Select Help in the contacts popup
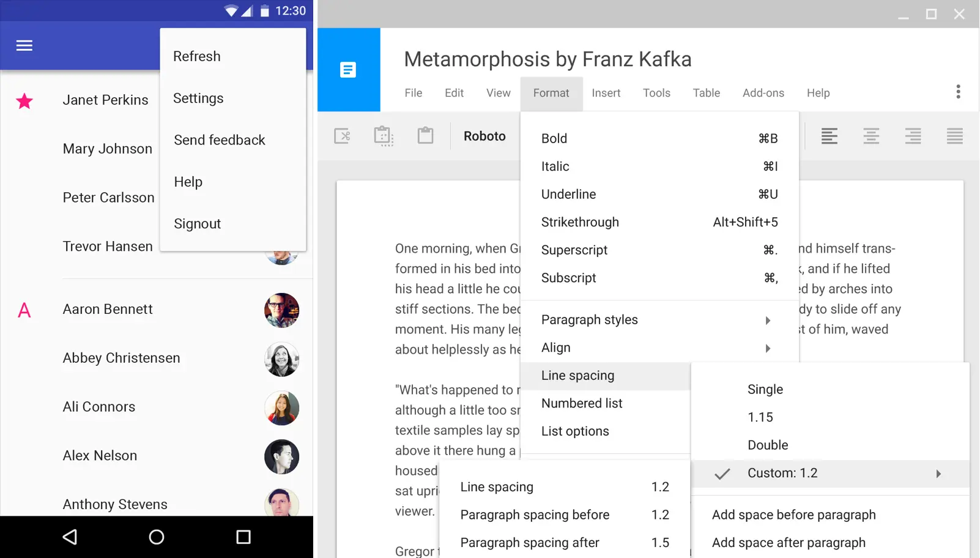The image size is (980, 558). click(x=233, y=182)
